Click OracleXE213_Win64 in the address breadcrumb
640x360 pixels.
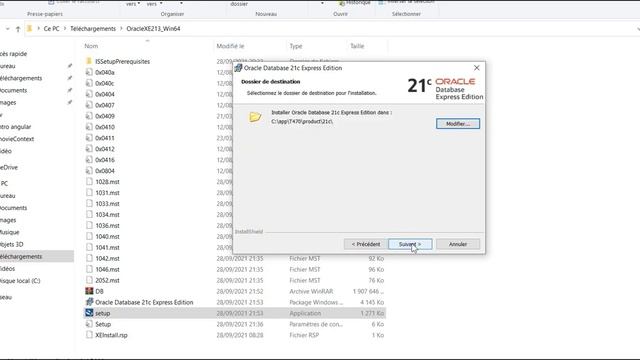pyautogui.click(x=153, y=29)
